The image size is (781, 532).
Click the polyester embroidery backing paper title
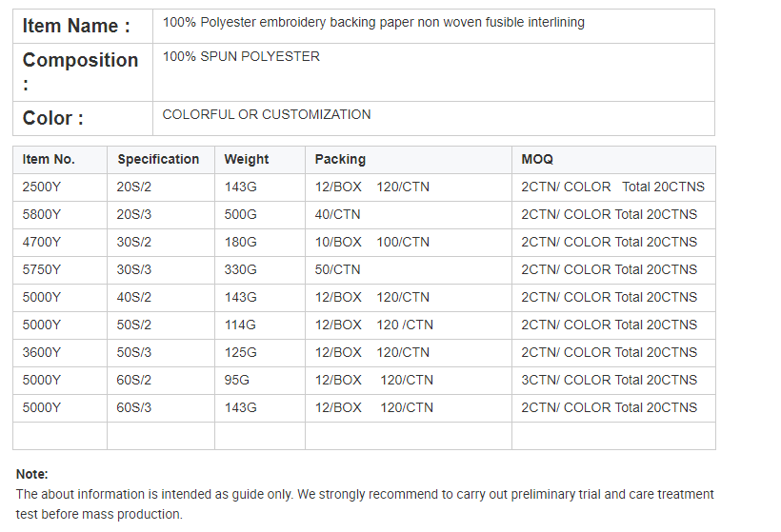point(373,22)
